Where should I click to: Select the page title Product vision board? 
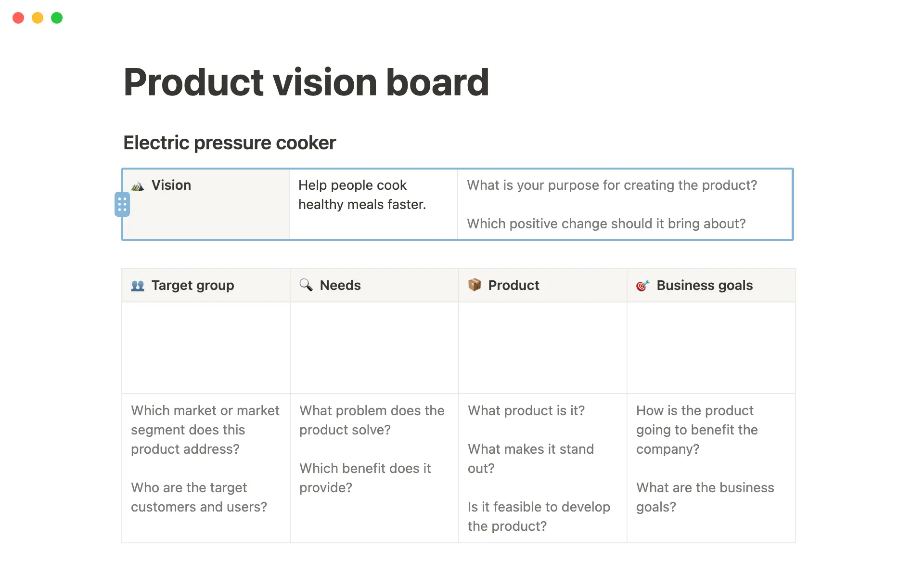[x=306, y=82]
